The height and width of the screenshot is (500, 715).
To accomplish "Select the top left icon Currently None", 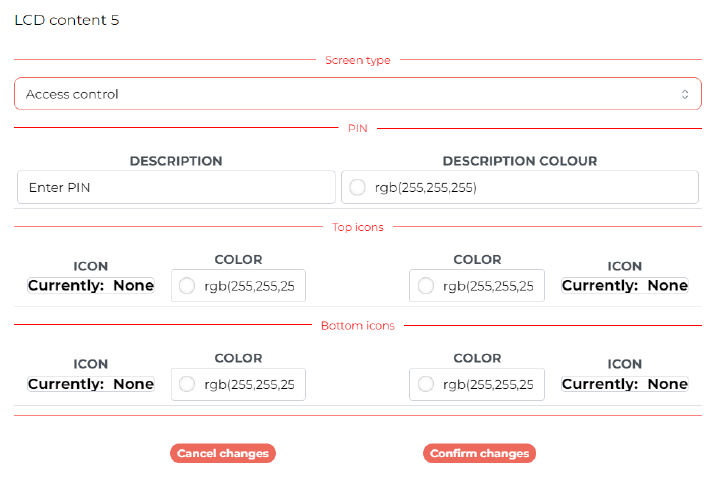I will 91,285.
